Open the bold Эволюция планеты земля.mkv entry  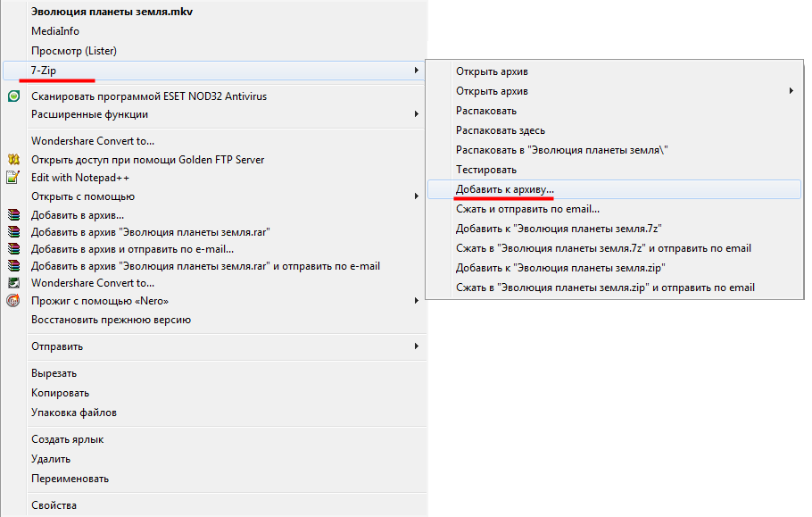[112, 12]
